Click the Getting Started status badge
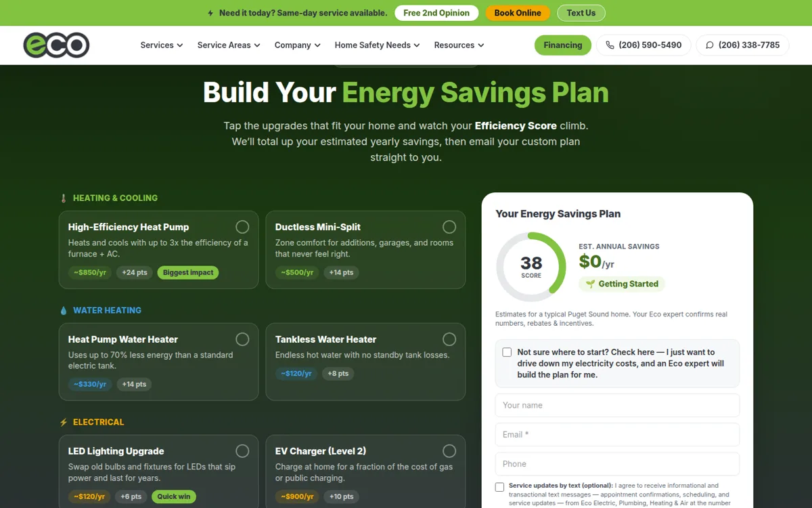The height and width of the screenshot is (508, 812). click(622, 284)
